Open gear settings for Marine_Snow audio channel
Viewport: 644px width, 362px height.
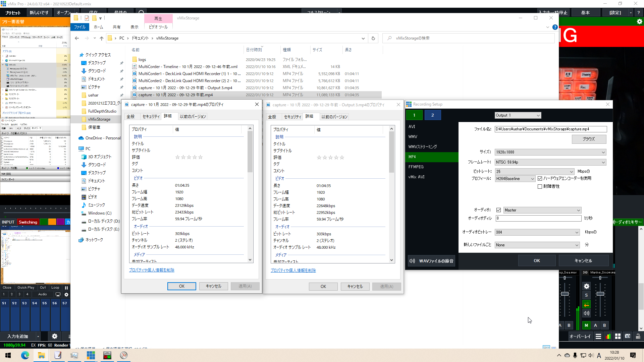586,286
